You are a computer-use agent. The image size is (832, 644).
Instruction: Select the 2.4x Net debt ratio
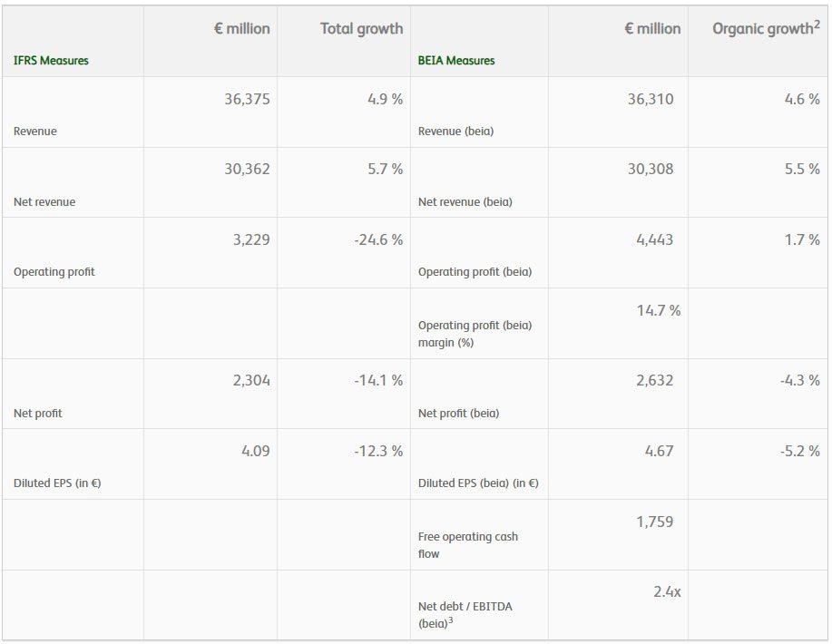click(667, 591)
